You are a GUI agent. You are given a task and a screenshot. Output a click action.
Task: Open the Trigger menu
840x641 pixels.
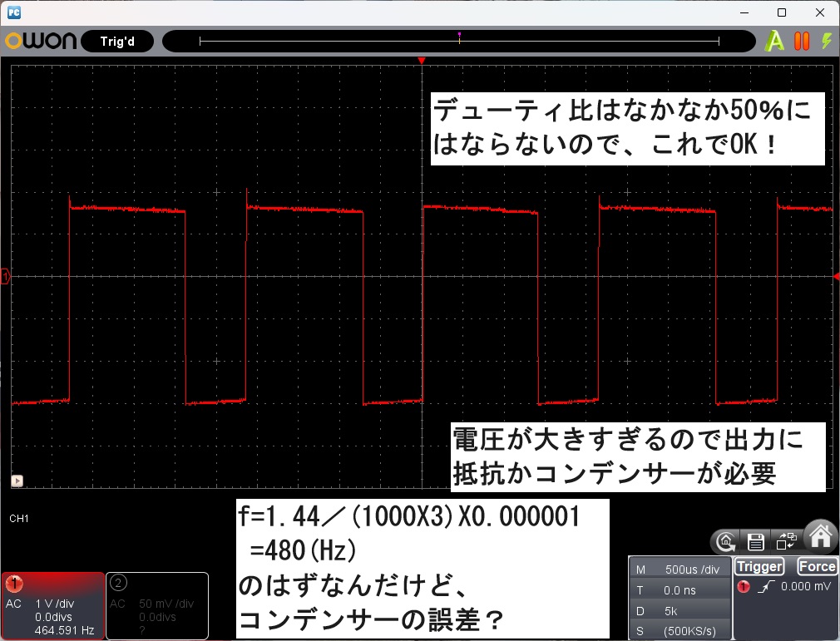[x=759, y=566]
